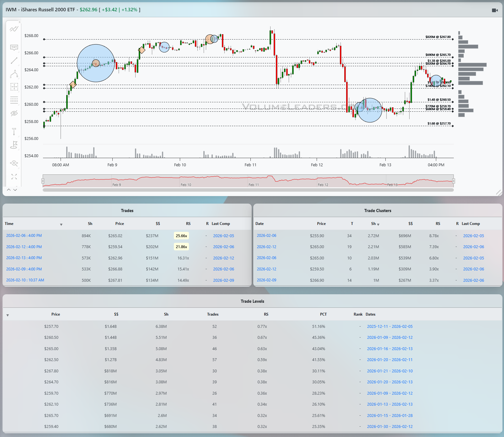The height and width of the screenshot is (437, 504).
Task: Open the indicators chart tool
Action: coord(14,29)
